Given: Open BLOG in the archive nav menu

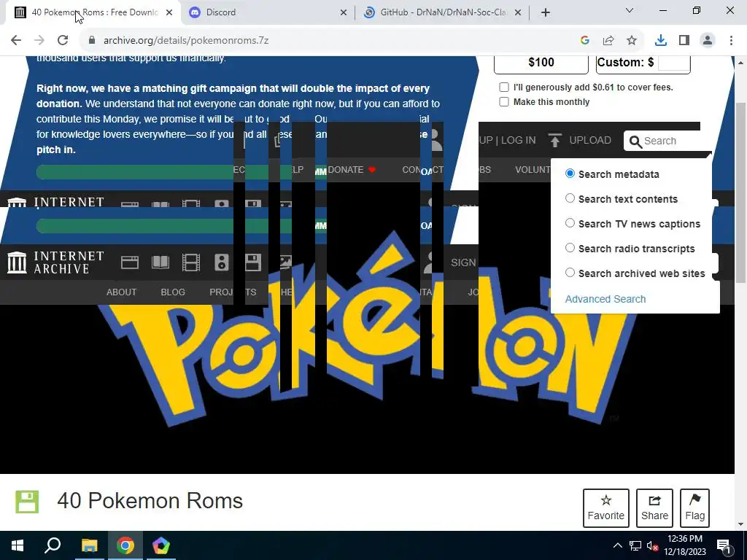Looking at the screenshot, I should pos(173,292).
